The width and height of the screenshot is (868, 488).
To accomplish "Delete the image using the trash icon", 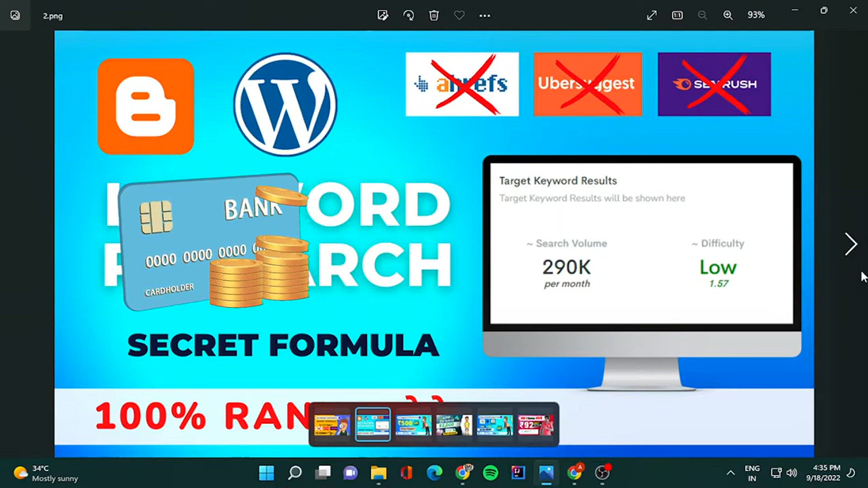I will [434, 15].
